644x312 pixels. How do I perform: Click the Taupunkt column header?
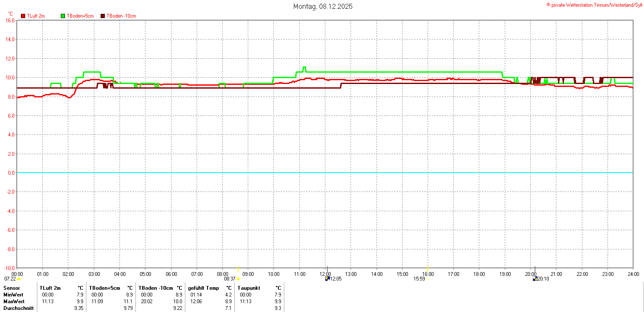pos(249,288)
